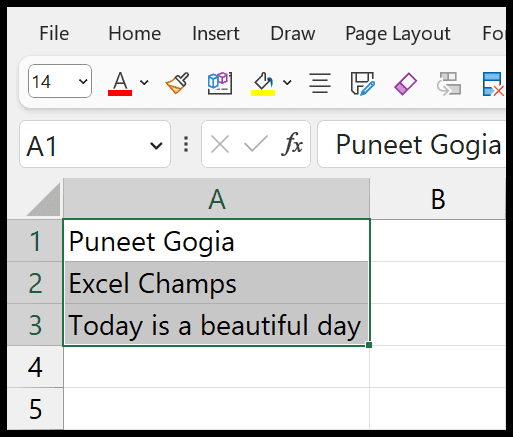Open the Page Layout tab
The height and width of the screenshot is (437, 513).
click(398, 34)
